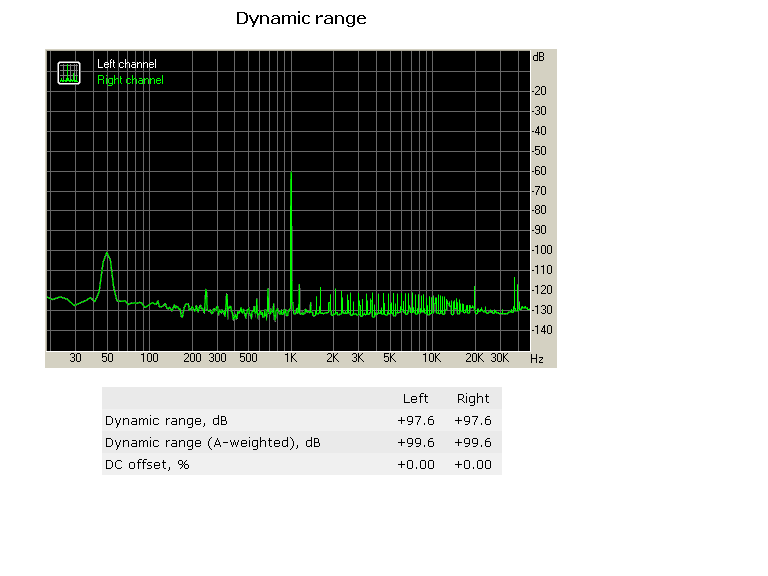768x576 pixels.
Task: Click the '-20' dB axis tick label
Action: [540, 91]
